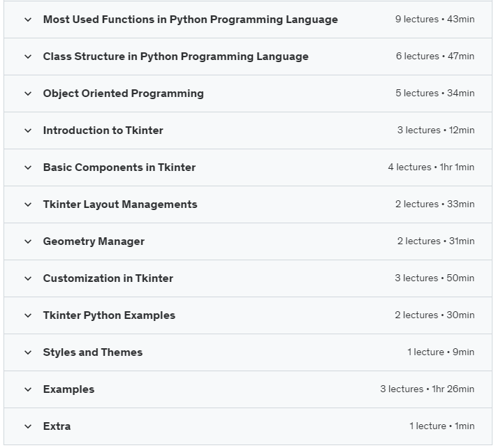The height and width of the screenshot is (448, 496).
Task: Expand Tkinter Layout Managements chevron
Action: coord(28,204)
